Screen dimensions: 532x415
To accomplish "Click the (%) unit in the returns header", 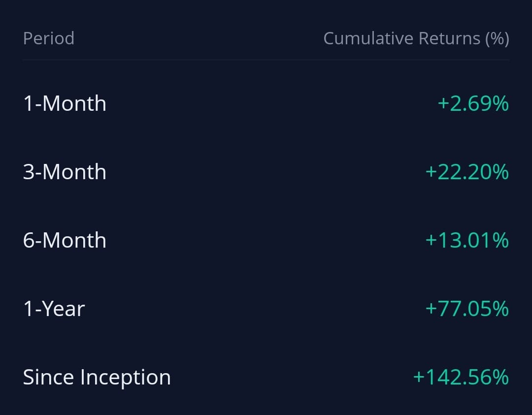I will tap(497, 38).
